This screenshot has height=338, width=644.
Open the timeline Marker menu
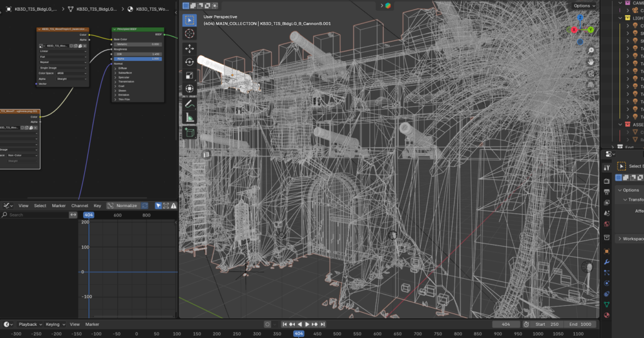click(92, 324)
